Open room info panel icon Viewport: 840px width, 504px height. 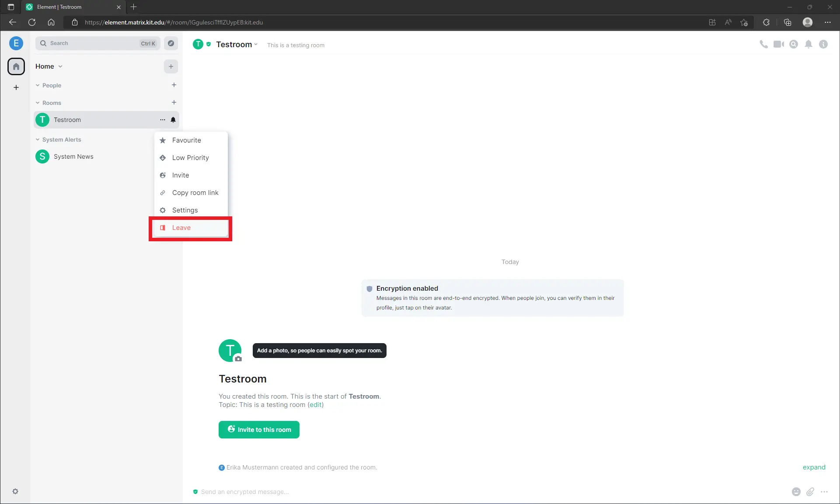tap(823, 44)
